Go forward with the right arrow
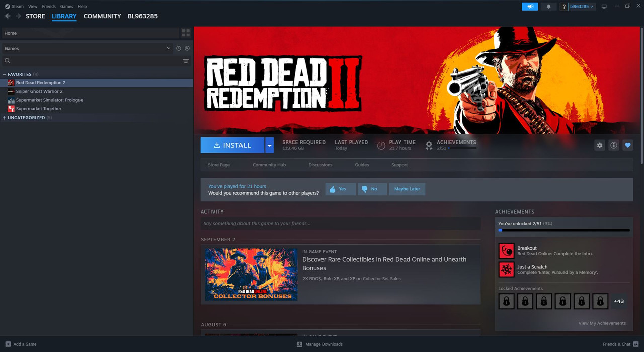Screen dimensions: 644x352 click(x=19, y=16)
